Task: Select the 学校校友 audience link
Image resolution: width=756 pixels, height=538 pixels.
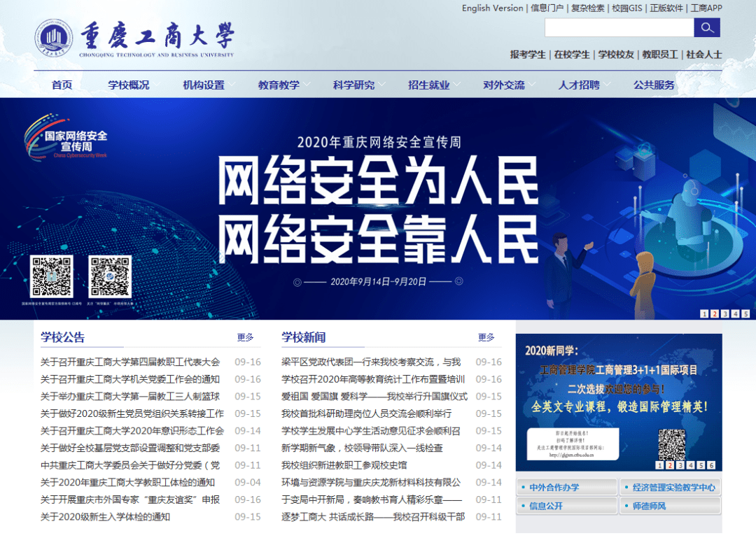Action: point(616,55)
